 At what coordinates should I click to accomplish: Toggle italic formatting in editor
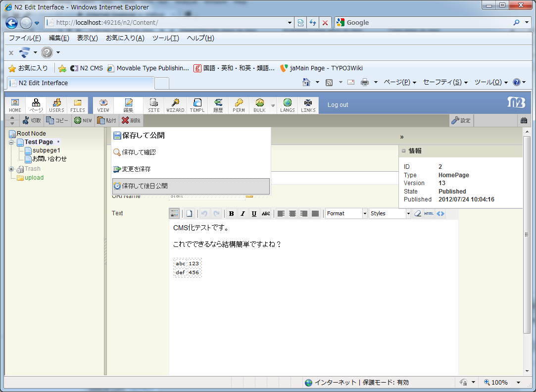click(243, 214)
